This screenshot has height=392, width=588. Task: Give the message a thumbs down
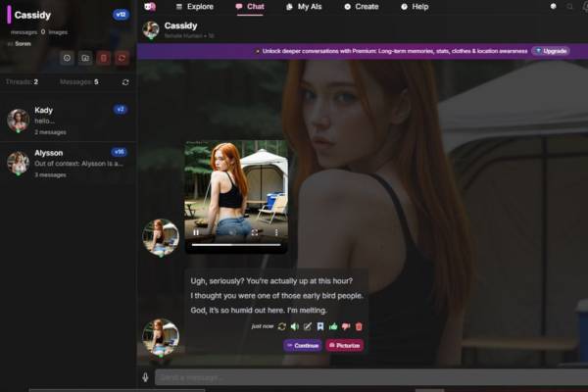(x=346, y=326)
